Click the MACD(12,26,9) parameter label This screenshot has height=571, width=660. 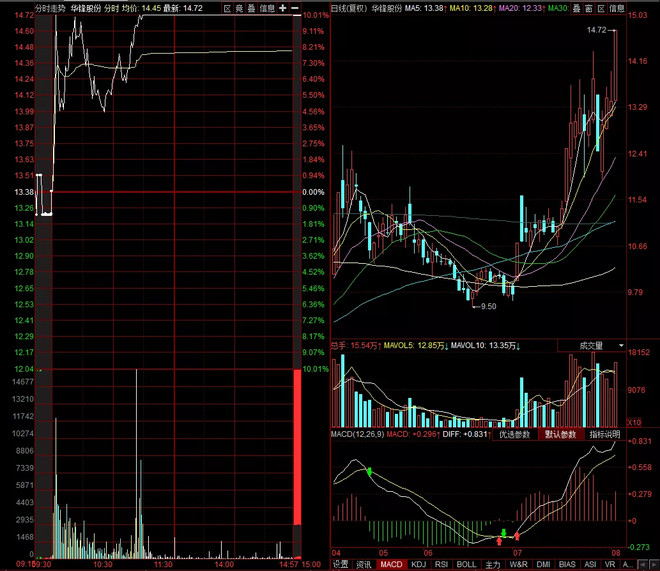pos(357,434)
